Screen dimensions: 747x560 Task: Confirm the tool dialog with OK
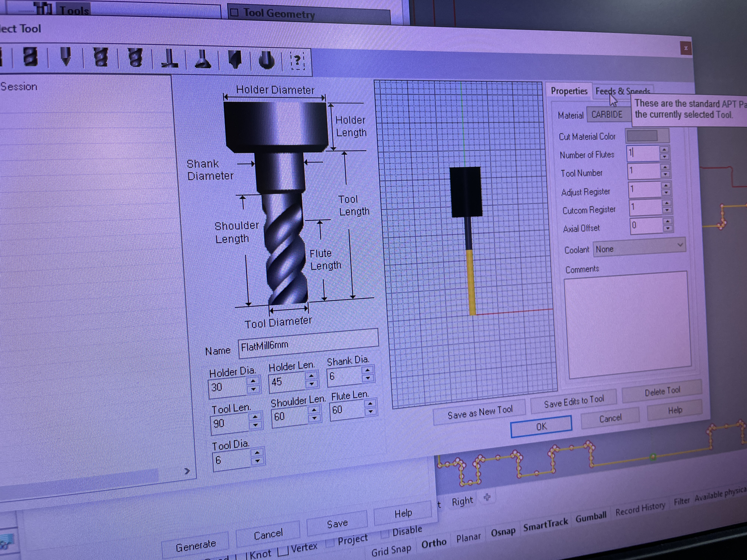click(x=541, y=426)
